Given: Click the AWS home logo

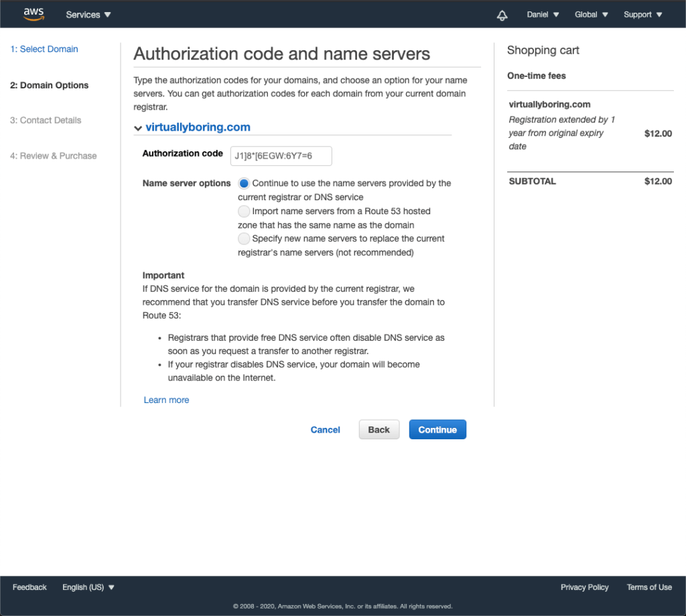Looking at the screenshot, I should (x=33, y=13).
